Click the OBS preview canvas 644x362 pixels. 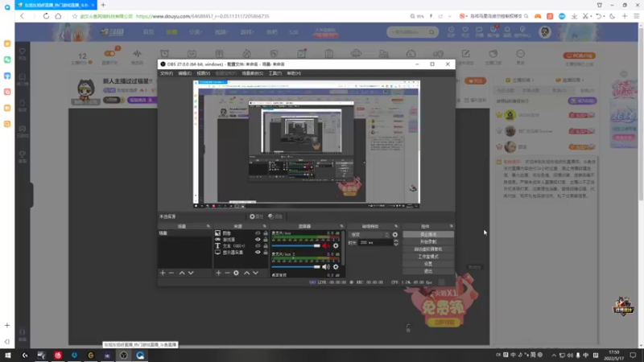click(x=307, y=142)
